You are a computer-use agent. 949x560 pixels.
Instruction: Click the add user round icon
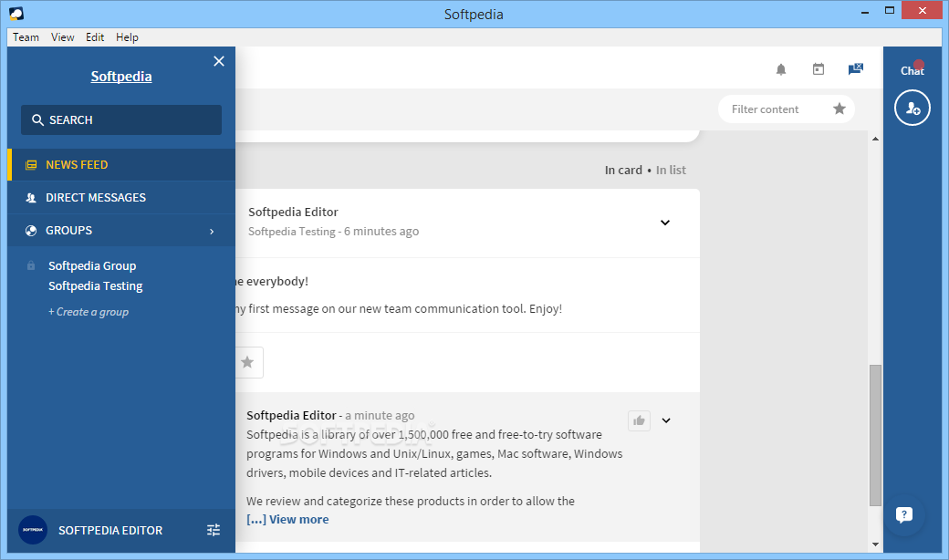912,108
